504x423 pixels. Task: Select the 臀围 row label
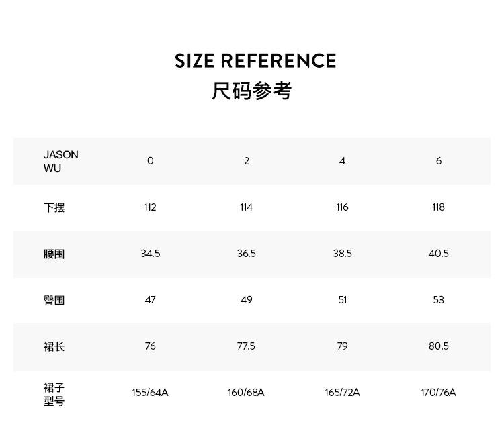click(54, 300)
